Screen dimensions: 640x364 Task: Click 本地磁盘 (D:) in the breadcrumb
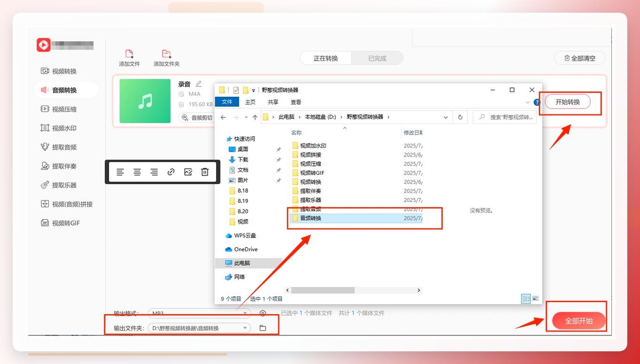(320, 117)
